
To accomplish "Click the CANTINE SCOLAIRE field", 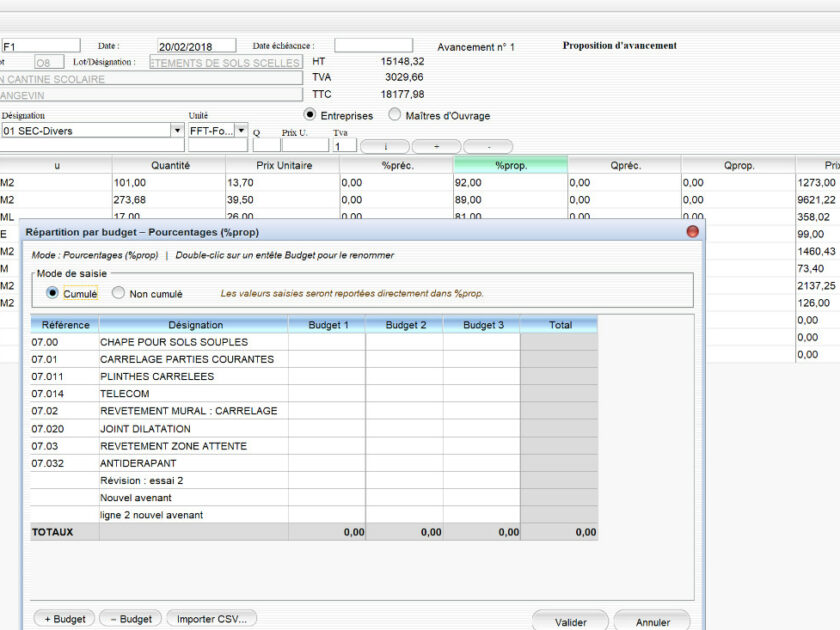I will [151, 79].
